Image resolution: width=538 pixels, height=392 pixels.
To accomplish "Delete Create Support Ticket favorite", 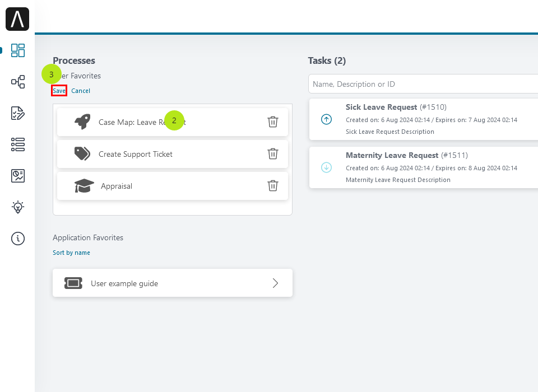I will 273,153.
